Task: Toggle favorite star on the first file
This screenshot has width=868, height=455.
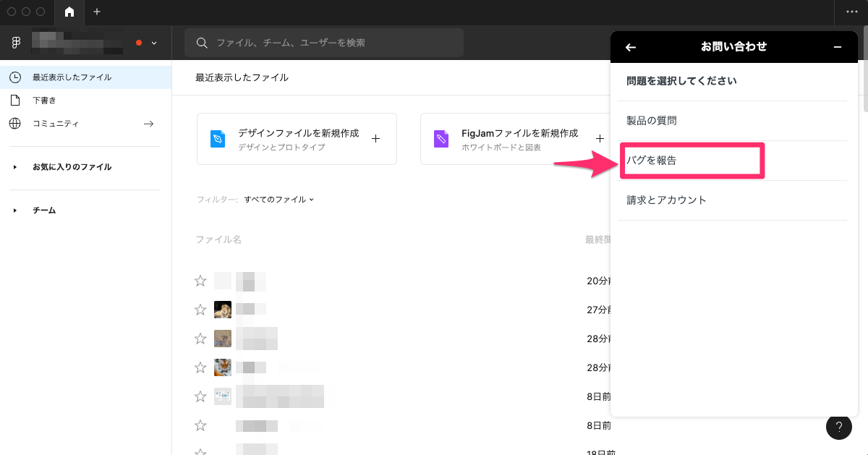Action: (x=200, y=281)
